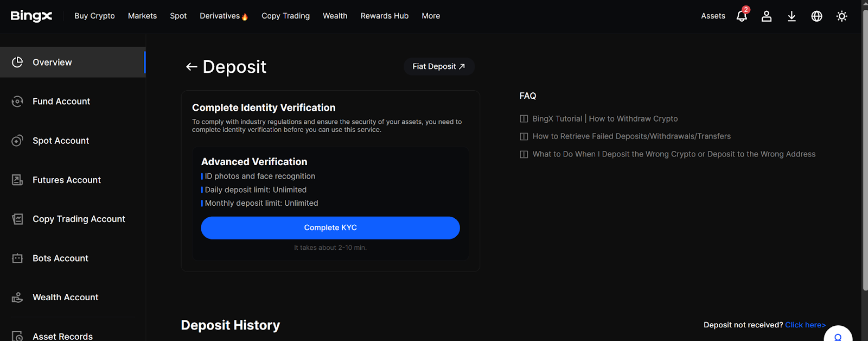Toggle the light/dark theme sun icon
Screen dimensions: 868x341
click(x=842, y=16)
